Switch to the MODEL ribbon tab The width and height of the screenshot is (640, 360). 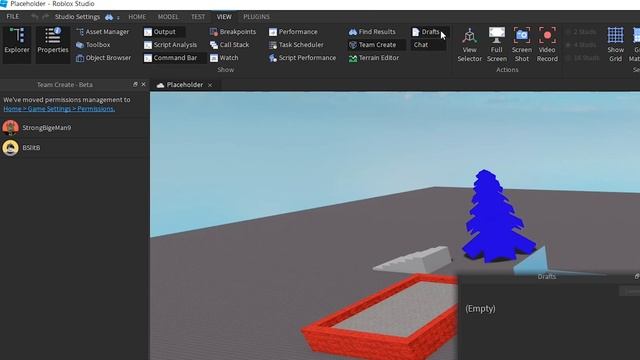point(168,17)
